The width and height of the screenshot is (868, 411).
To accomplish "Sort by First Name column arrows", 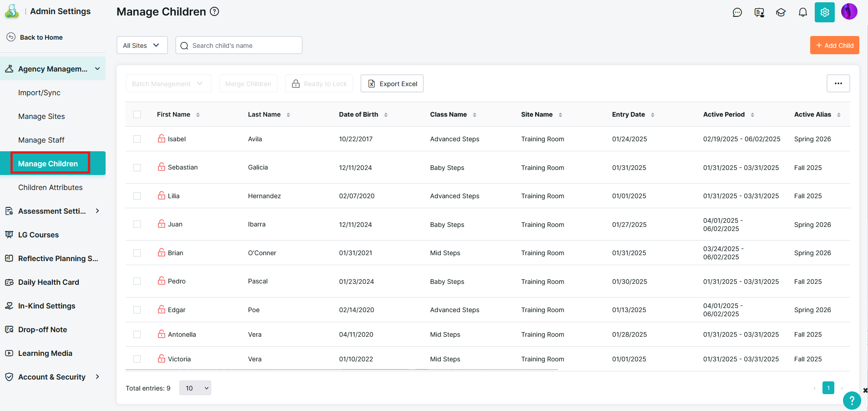I will click(x=198, y=115).
